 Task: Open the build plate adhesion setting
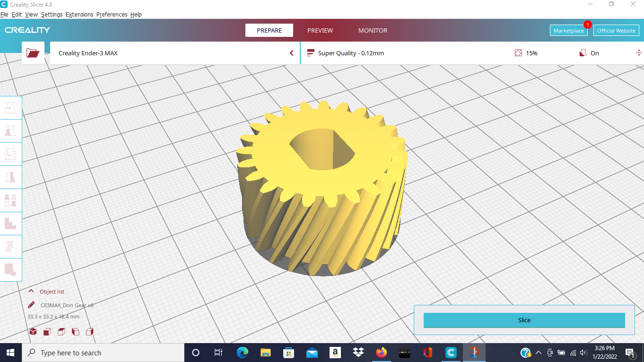pos(639,53)
